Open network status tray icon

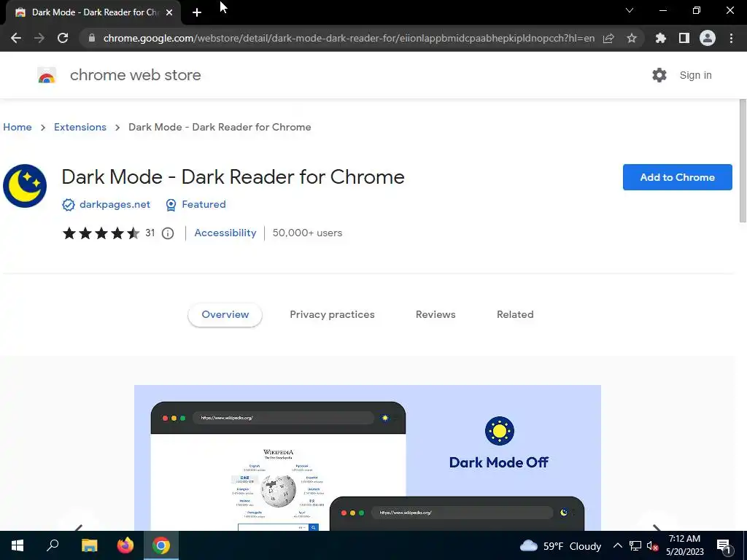(x=635, y=545)
